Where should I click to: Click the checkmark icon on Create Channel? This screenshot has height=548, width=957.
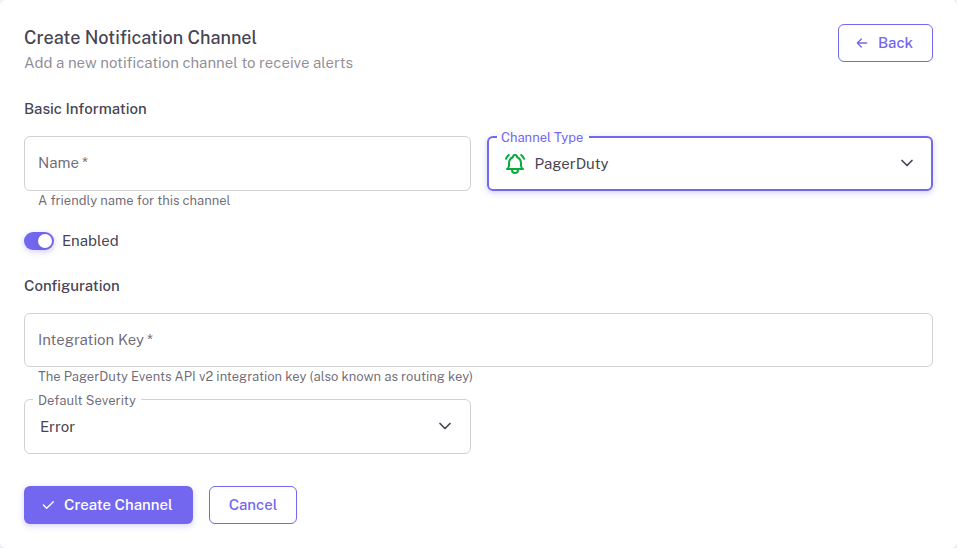coord(48,505)
